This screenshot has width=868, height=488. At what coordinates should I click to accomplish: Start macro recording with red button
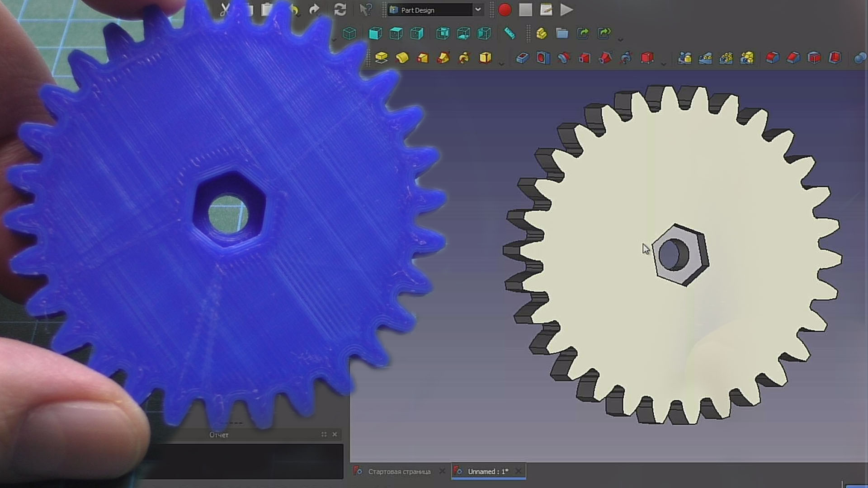[x=505, y=10]
